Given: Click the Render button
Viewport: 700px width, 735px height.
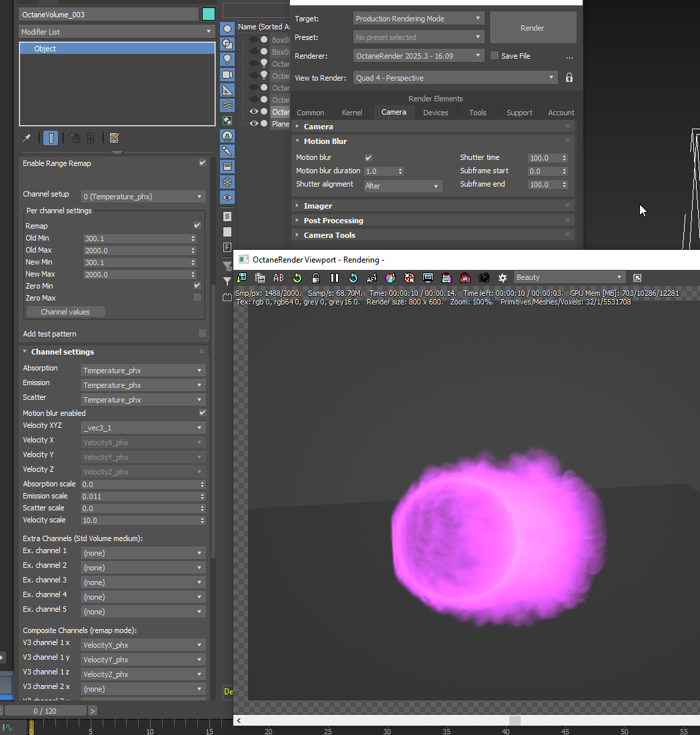Looking at the screenshot, I should click(533, 28).
